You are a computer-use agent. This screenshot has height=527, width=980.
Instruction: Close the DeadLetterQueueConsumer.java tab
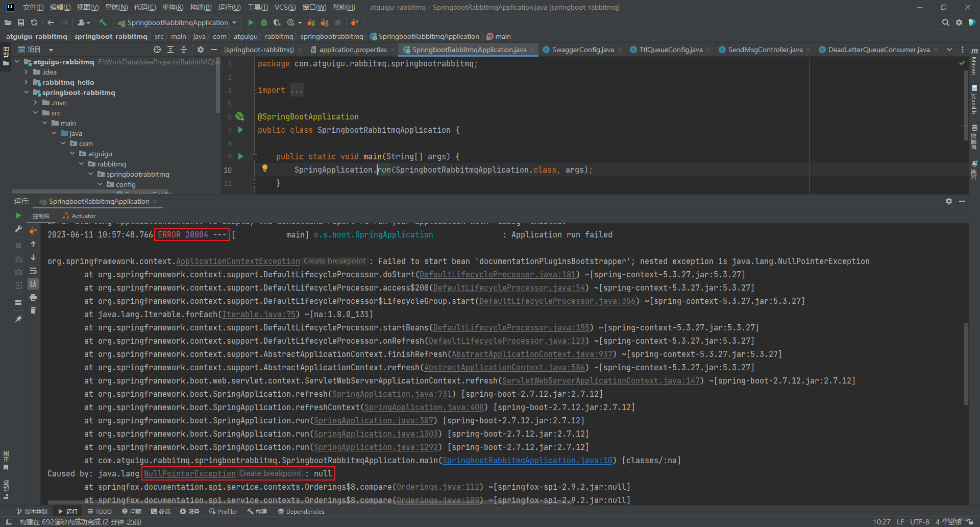pos(936,50)
